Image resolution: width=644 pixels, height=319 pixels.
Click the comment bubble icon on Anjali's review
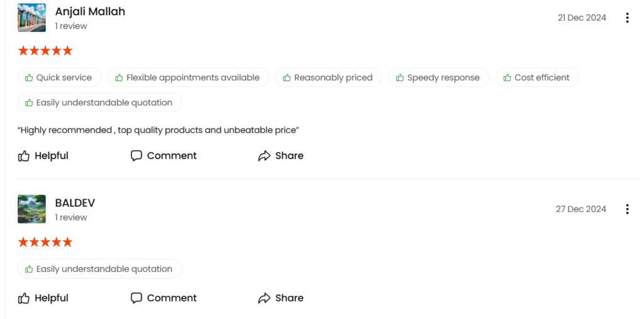(x=136, y=156)
